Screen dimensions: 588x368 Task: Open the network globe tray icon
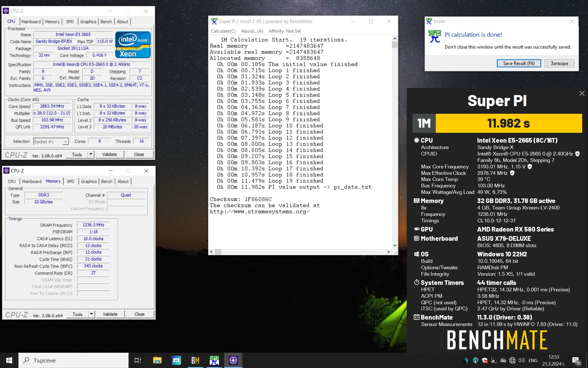tap(512, 360)
